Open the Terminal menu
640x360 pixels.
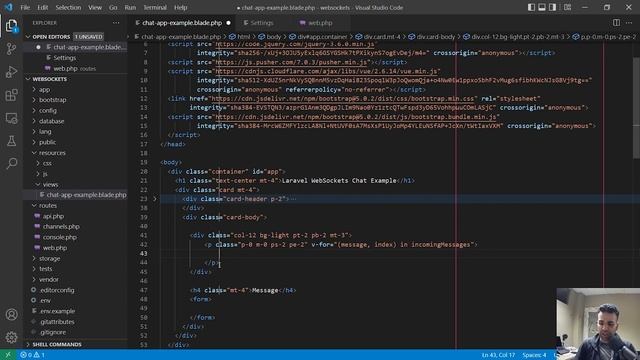155,7
